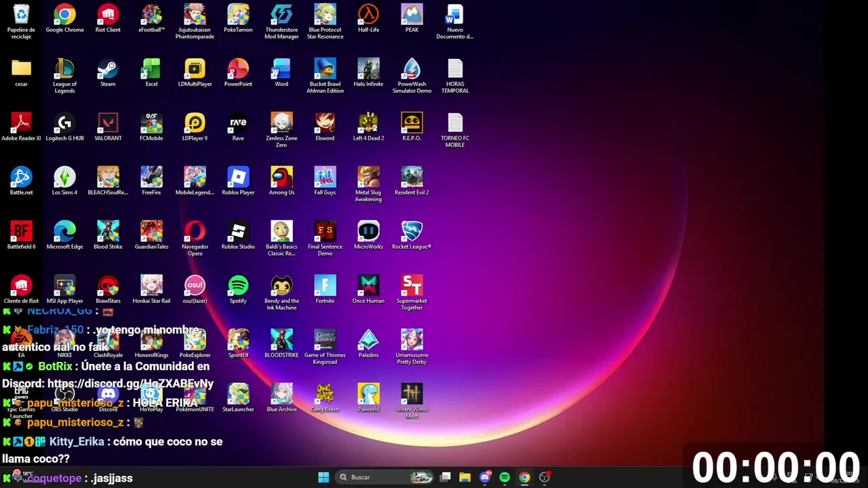Select the PowerPoint desktop shortcut
868x488 pixels.
(238, 73)
